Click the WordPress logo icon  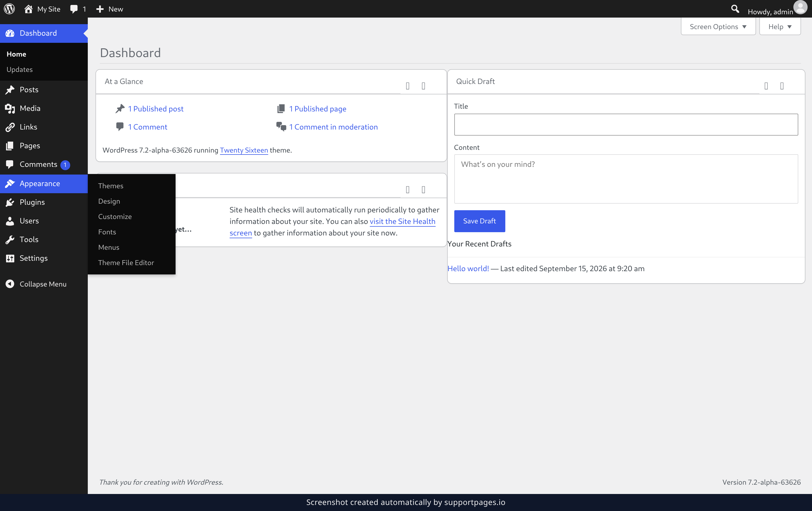[x=9, y=9]
